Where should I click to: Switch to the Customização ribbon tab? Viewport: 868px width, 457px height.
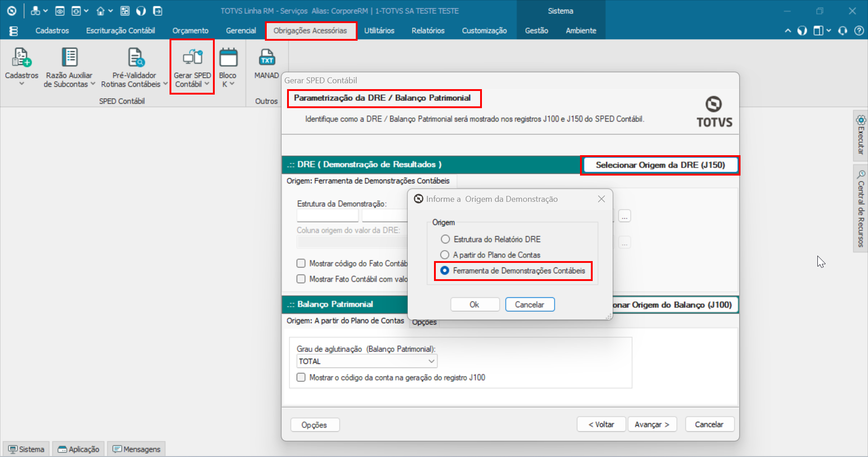[484, 31]
